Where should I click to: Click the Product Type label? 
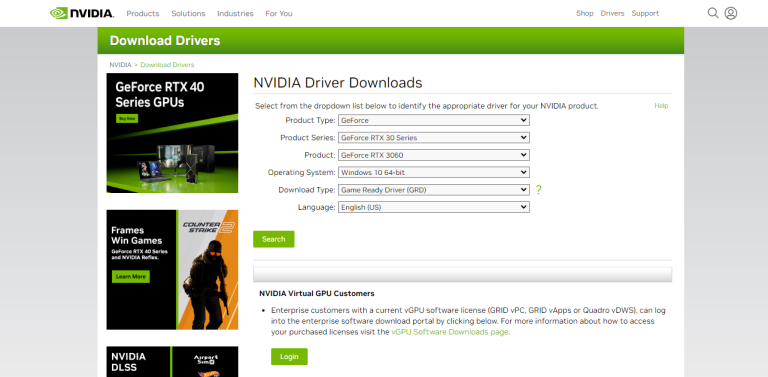tap(311, 120)
